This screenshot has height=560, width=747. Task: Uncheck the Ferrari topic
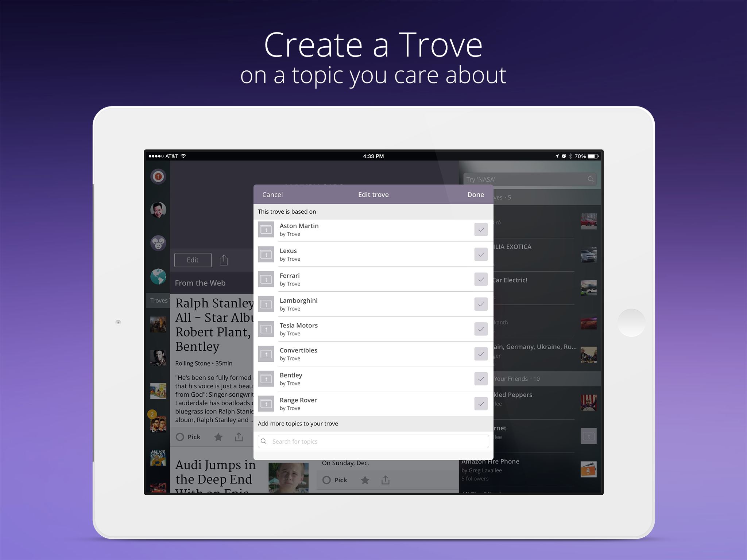481,279
